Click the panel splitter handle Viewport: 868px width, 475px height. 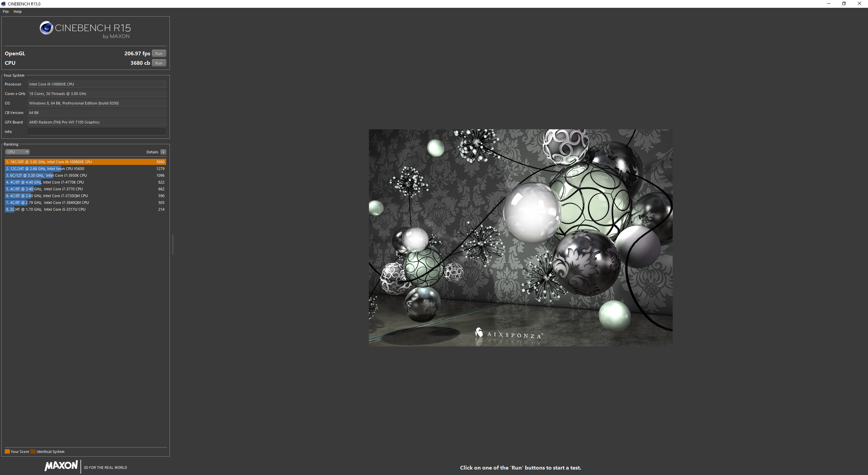(173, 245)
